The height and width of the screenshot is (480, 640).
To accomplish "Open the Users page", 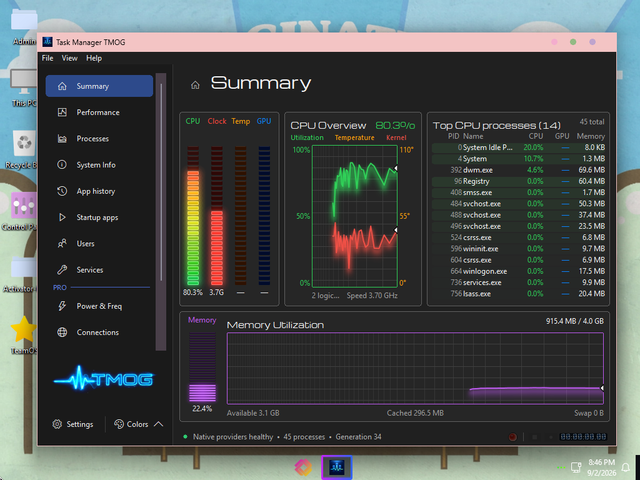I will pos(99,244).
